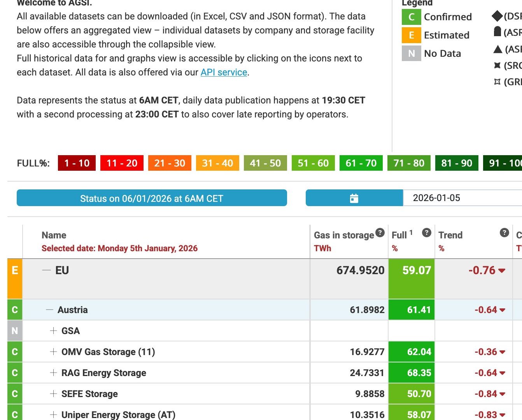Expand RAG Energy Storage row

tap(53, 373)
